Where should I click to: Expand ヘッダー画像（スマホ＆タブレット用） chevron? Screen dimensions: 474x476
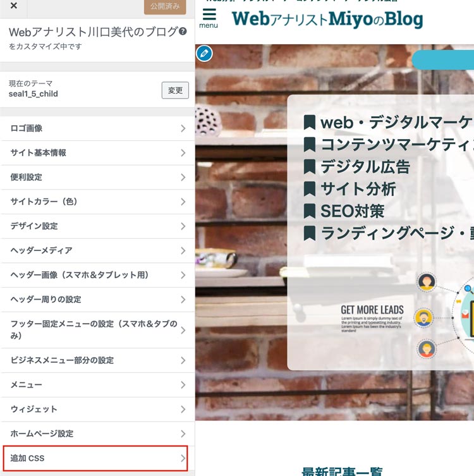click(183, 275)
